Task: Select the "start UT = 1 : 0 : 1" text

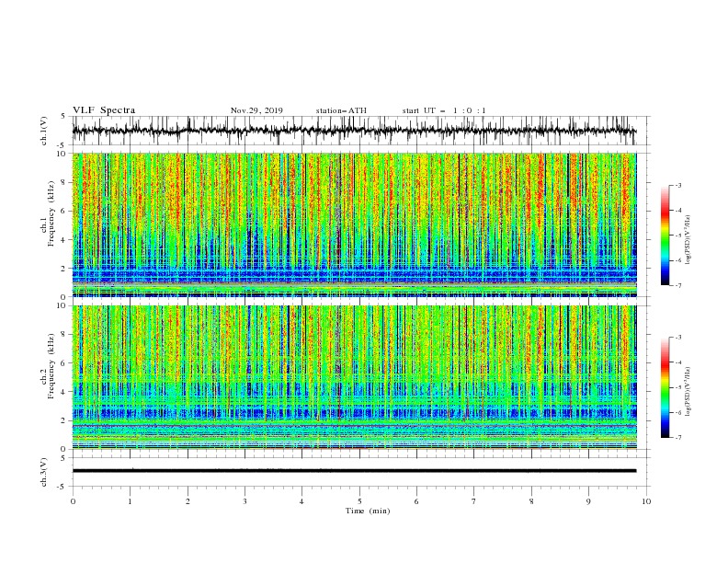Action: point(444,110)
